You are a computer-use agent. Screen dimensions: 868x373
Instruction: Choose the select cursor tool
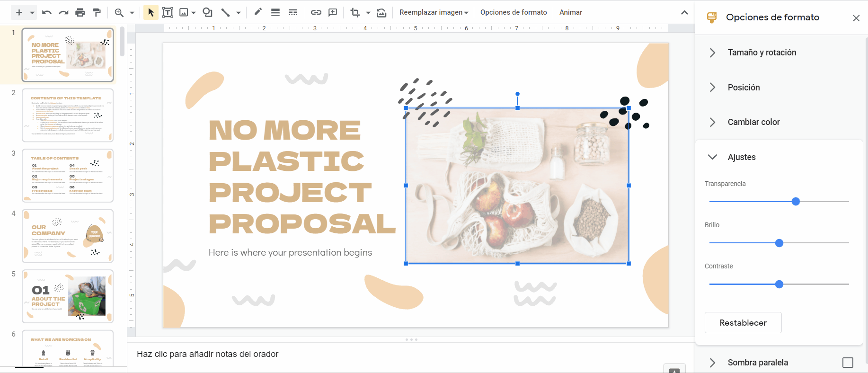[151, 12]
